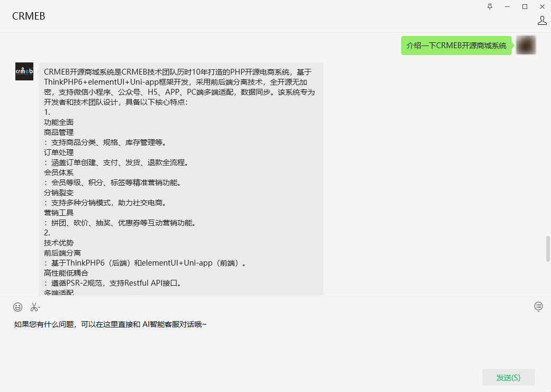
Task: Click the text 支持商品分类、规格、库存管理等
Action: tap(107, 142)
